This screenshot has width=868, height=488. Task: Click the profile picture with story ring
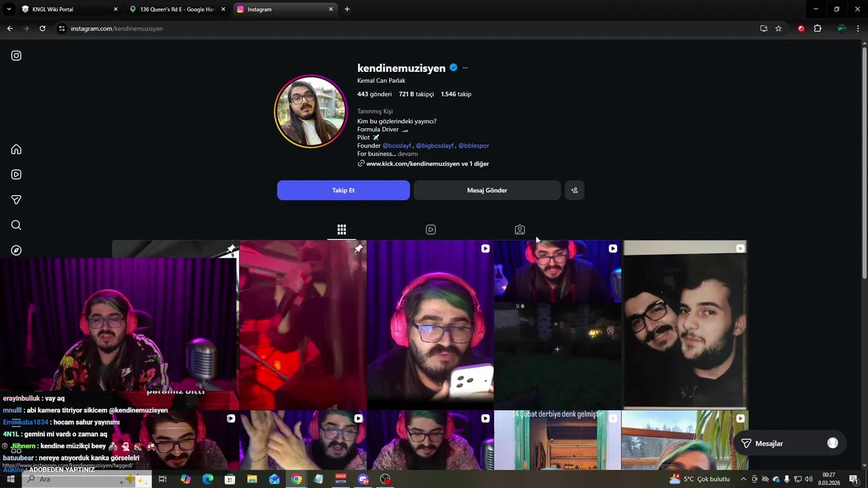[311, 111]
